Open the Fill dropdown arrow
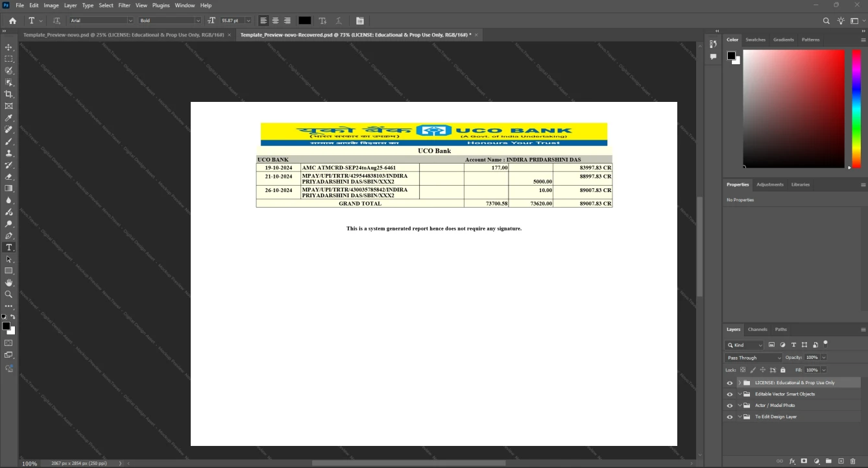Screen dimensions: 868x468 (x=824, y=370)
